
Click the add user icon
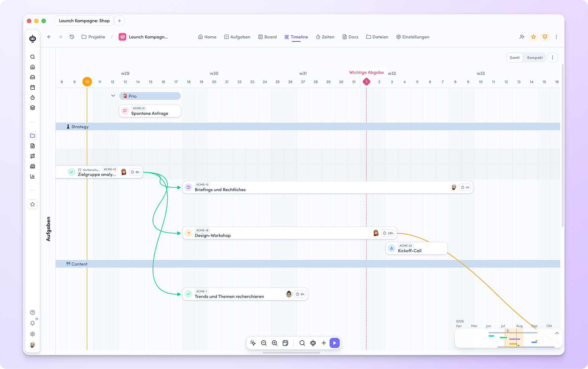pyautogui.click(x=522, y=37)
